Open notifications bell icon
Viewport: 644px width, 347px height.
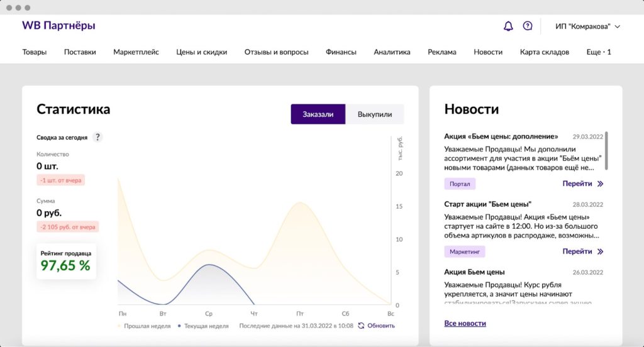click(508, 26)
